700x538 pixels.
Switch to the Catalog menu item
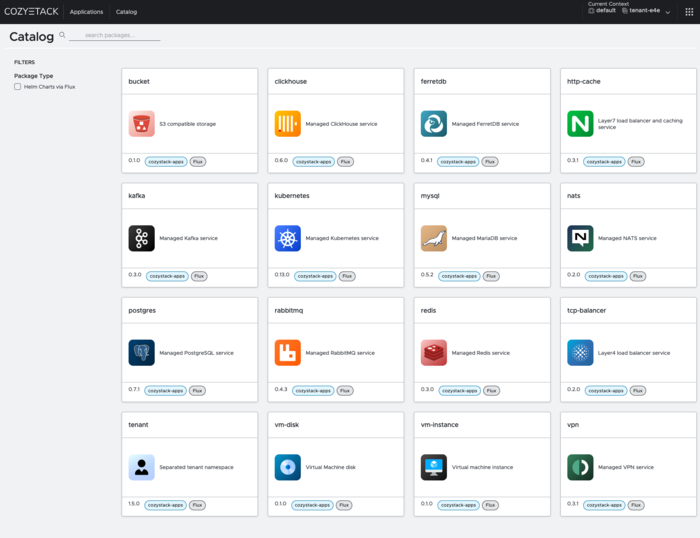126,12
